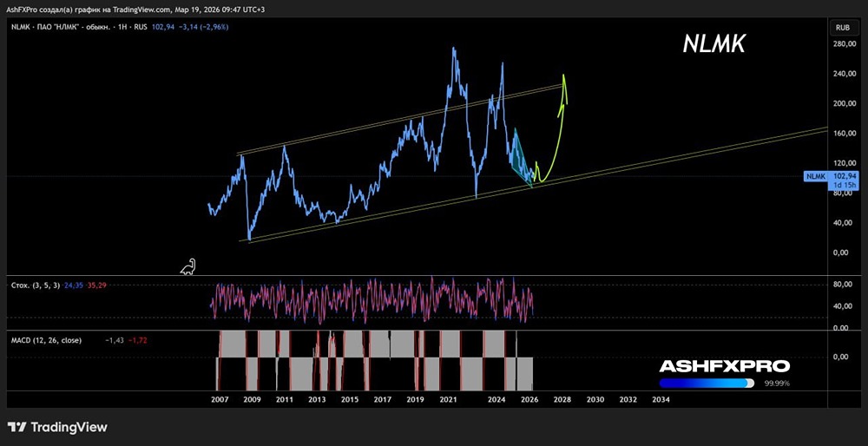The width and height of the screenshot is (868, 446).
Task: Click the yellow upward arrow projection head
Action: point(564,78)
